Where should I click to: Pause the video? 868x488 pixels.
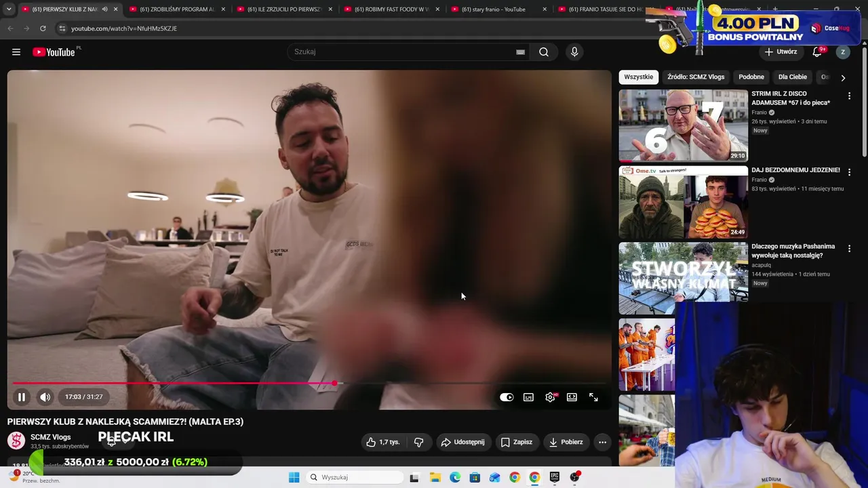coord(22,397)
